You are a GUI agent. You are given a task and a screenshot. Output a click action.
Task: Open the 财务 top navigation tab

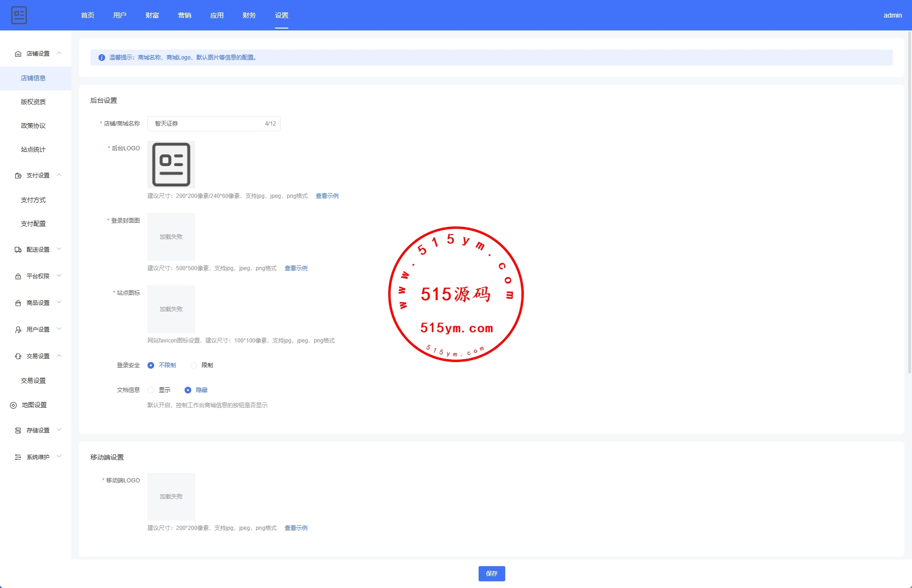click(249, 15)
